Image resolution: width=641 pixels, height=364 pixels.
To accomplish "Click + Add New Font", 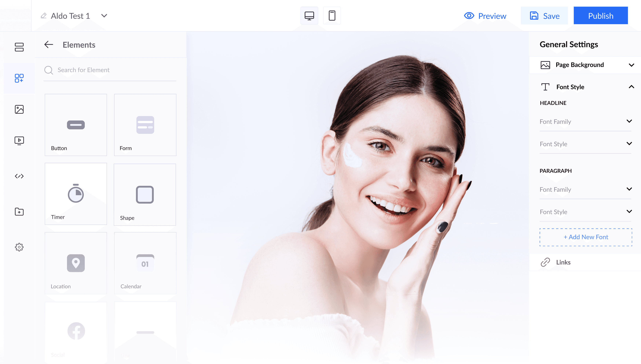I will 585,237.
